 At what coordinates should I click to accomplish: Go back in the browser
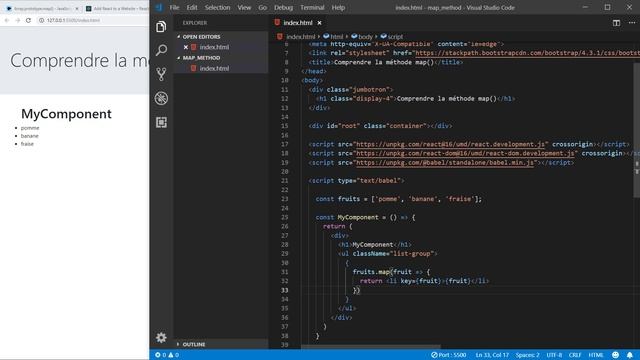tap(7, 20)
